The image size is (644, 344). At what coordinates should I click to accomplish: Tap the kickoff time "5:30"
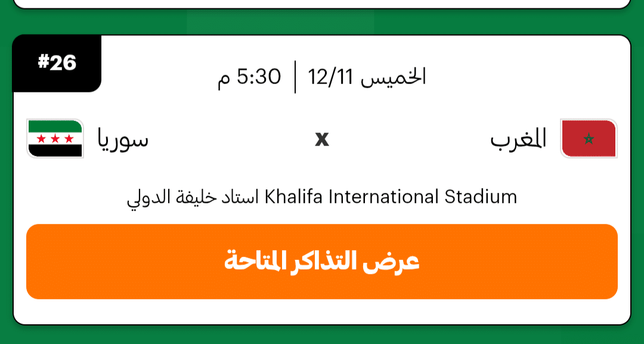259,77
